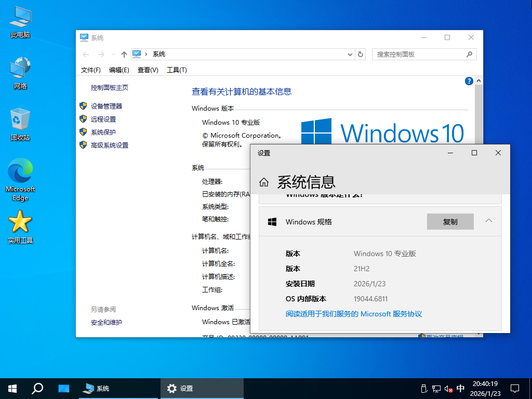Expand the address bar history dropdown
Screen dimensions: 532x399
[351, 54]
